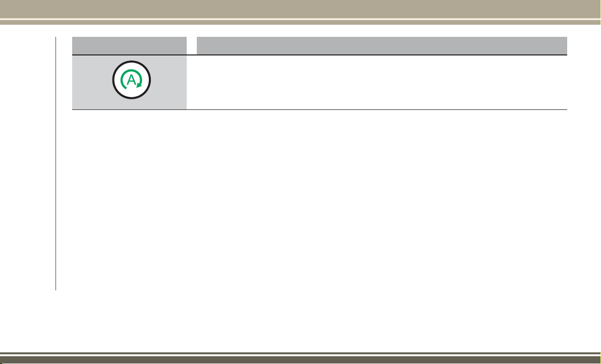Click the cream stripe beneath the tan banner
Viewport: 601px width, 364px height.
[301, 19]
